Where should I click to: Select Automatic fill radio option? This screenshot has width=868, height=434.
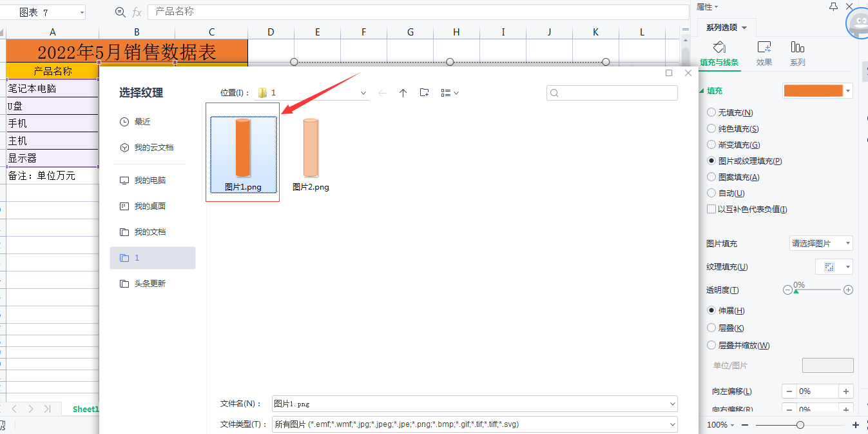711,193
